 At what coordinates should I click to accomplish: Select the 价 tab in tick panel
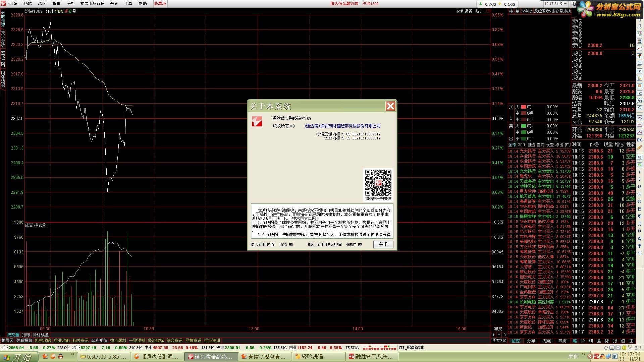click(x=583, y=341)
